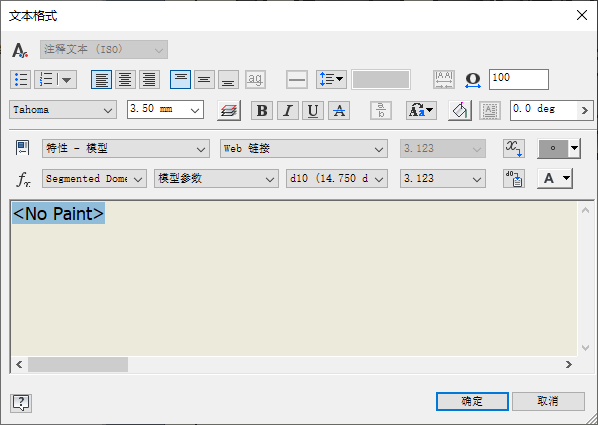Click the 确定 button
Viewport: 598px width, 425px height.
coord(472,401)
